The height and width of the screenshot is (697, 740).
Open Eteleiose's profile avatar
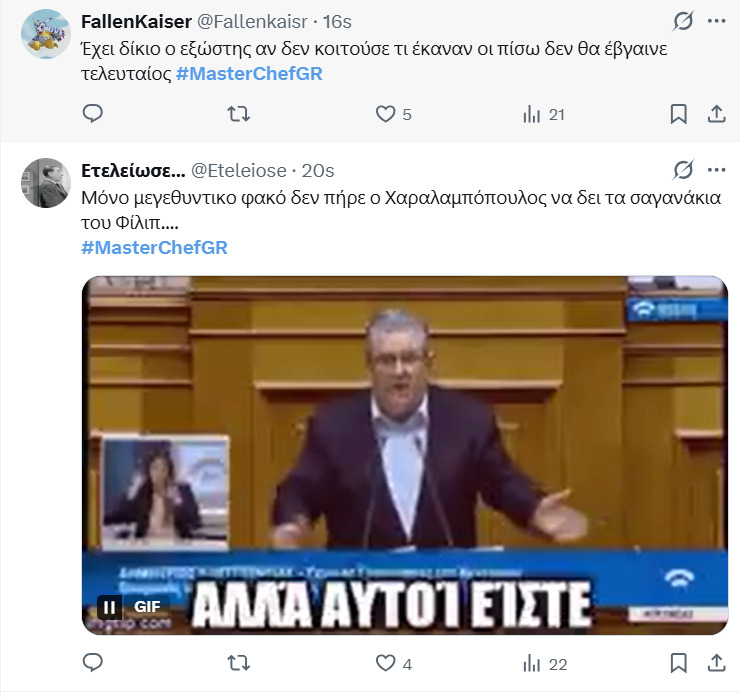point(46,183)
